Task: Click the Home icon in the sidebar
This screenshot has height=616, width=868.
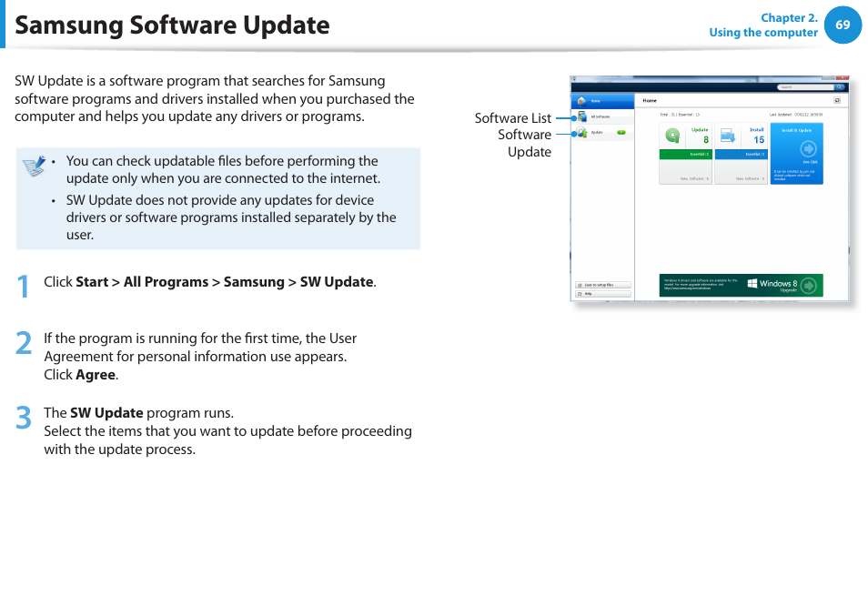Action: 581,101
